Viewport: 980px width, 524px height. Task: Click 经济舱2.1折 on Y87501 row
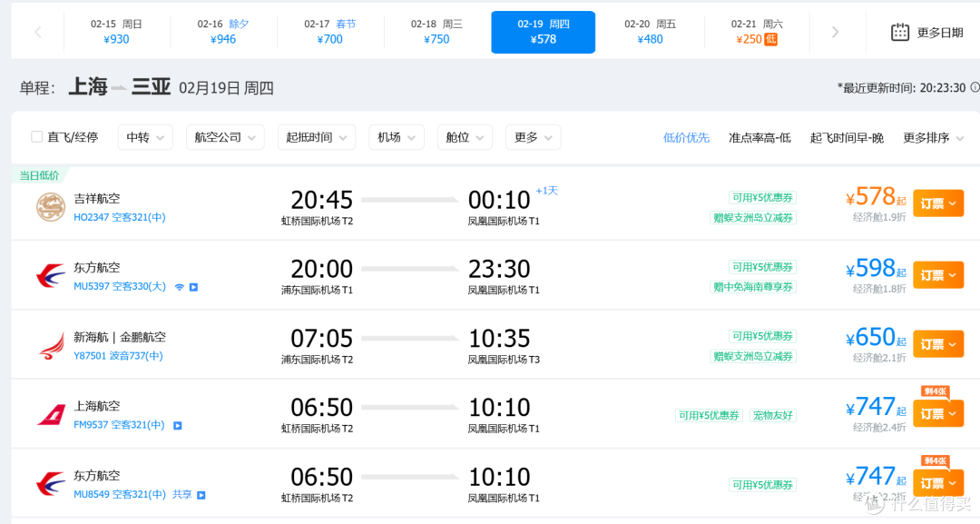[879, 358]
